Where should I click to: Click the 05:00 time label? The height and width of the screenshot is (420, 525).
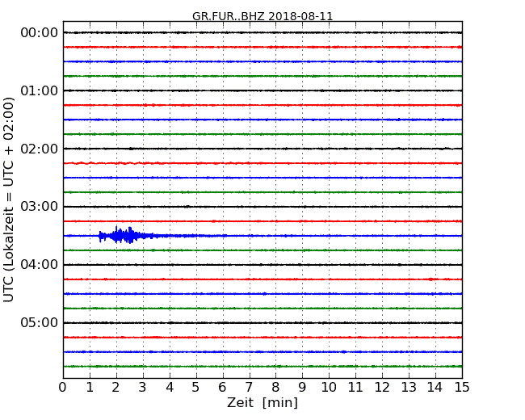(40, 322)
